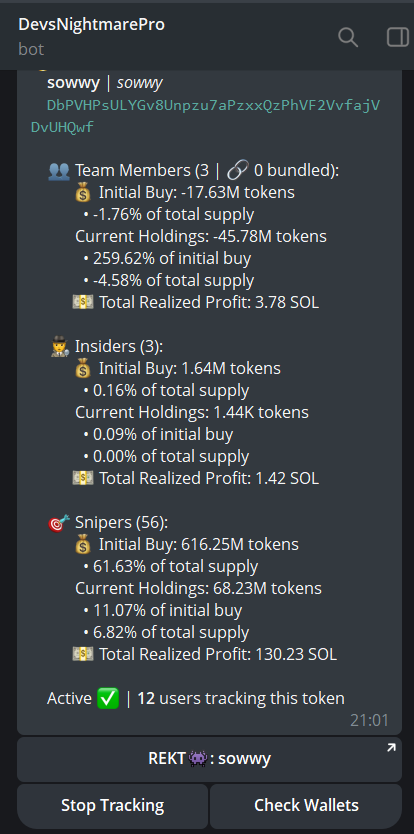Open search in the chat header

coord(348,37)
